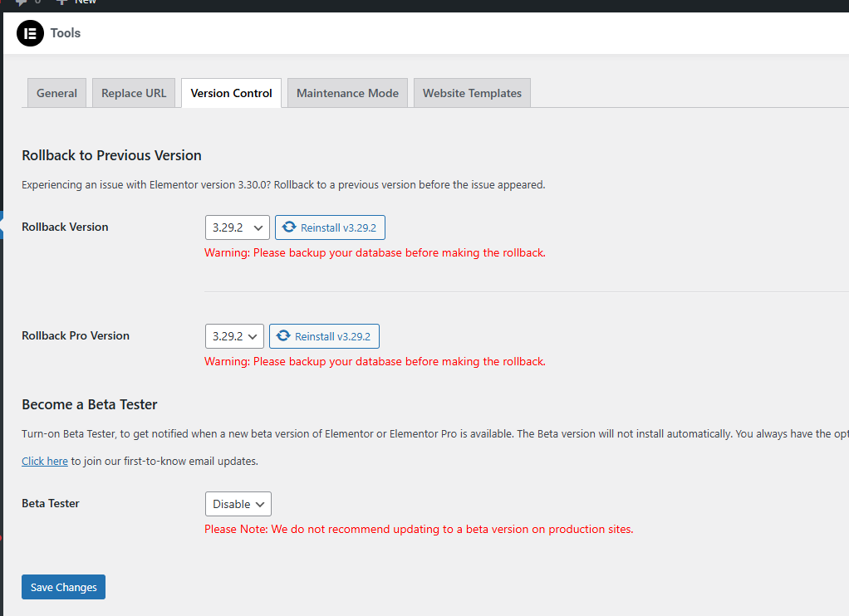Viewport: 849px width, 616px height.
Task: Follow the Click here email updates link
Action: point(45,462)
